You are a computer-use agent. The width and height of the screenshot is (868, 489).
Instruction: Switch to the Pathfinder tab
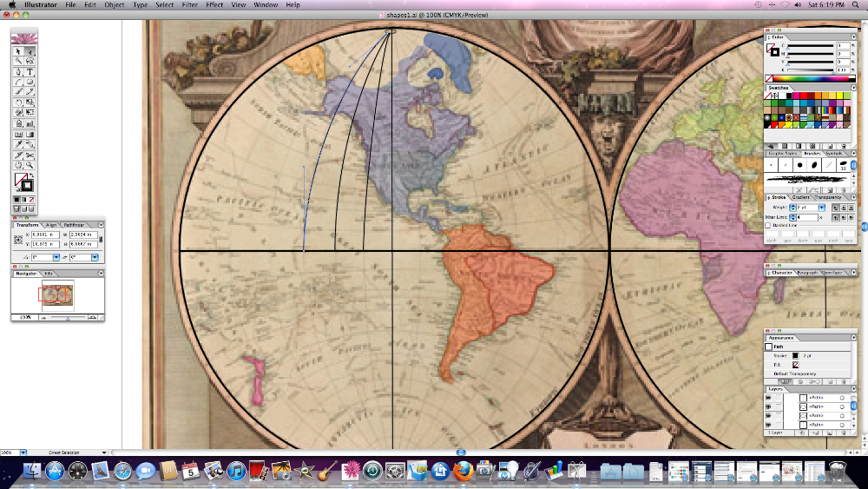point(74,225)
